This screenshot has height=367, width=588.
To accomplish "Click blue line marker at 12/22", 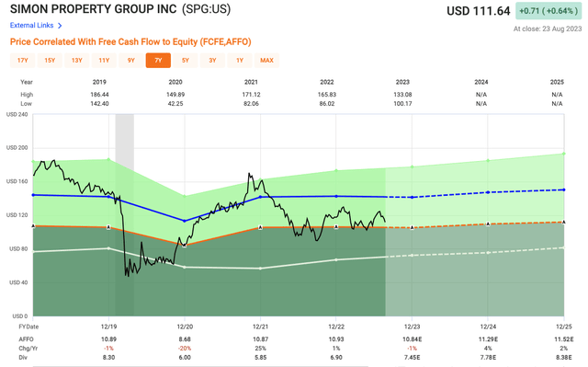I will [336, 196].
